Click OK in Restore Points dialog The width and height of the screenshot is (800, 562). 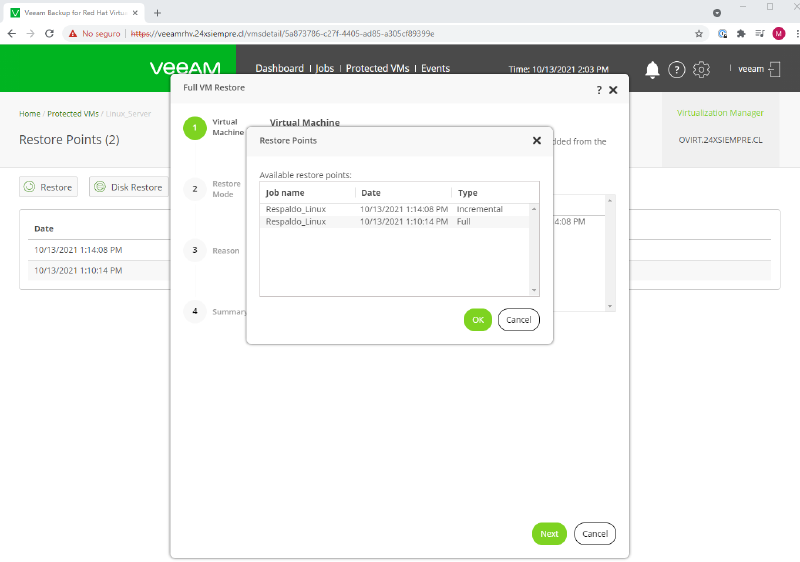tap(478, 320)
